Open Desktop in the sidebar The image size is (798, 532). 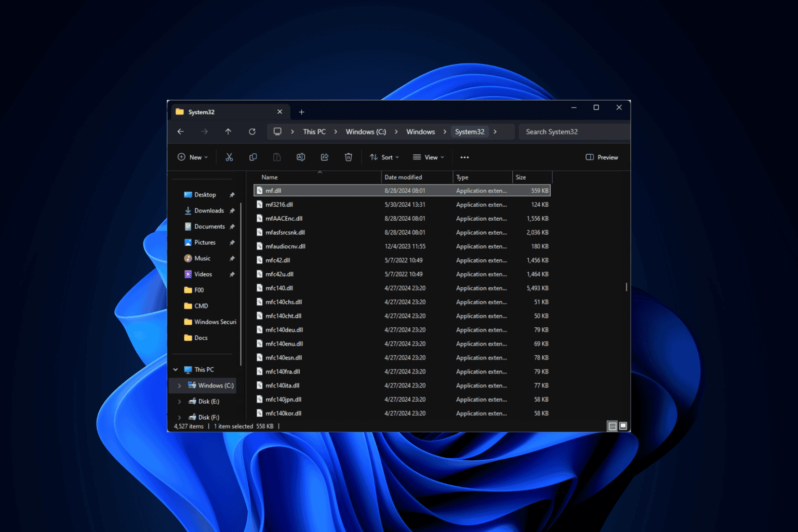(205, 195)
